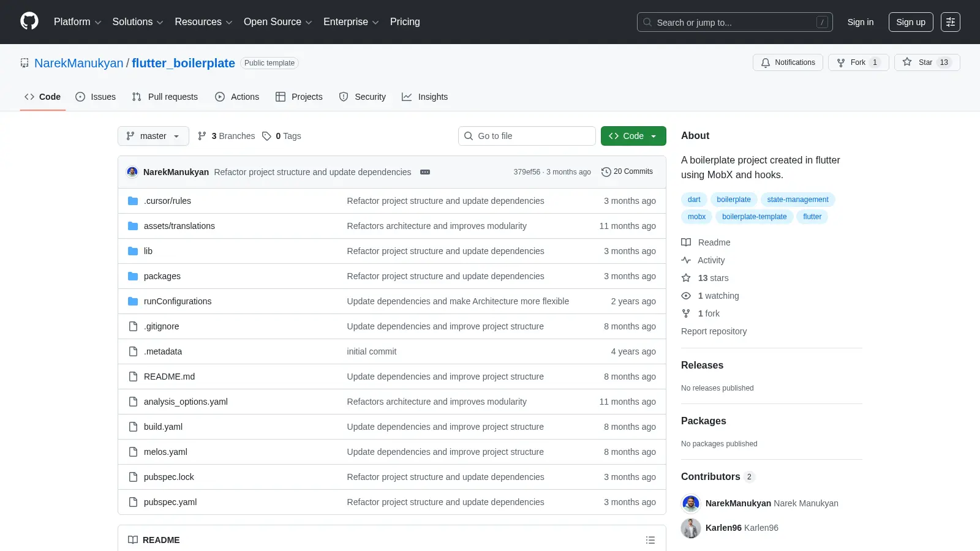Click the assets/translations folder icon
This screenshot has width=980, height=551.
pyautogui.click(x=133, y=226)
